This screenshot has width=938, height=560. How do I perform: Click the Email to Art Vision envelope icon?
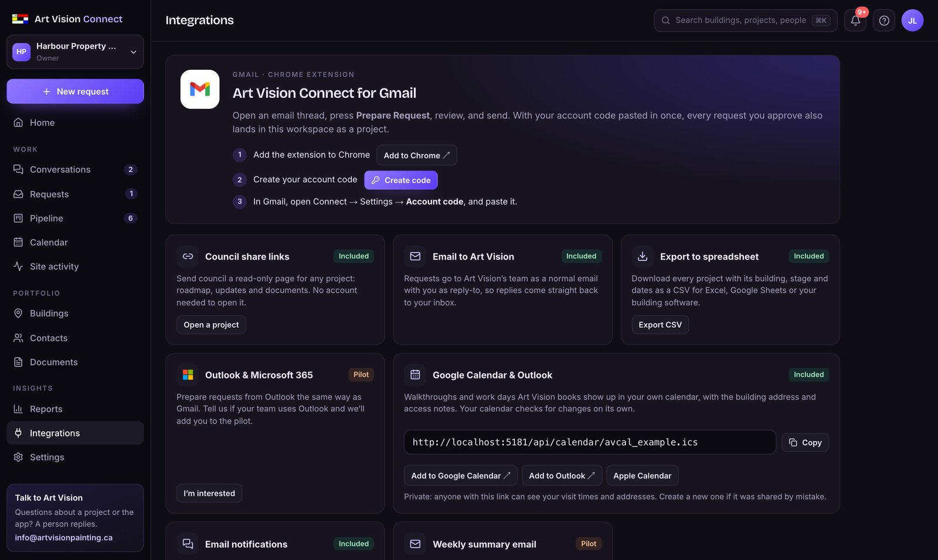[x=415, y=257]
